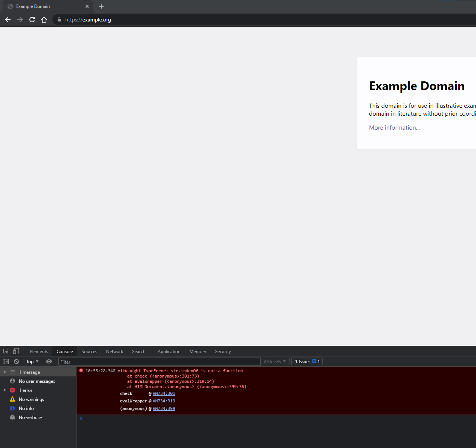Open the VM734:319 source link
Image resolution: width=476 pixels, height=448 pixels.
pos(164,401)
